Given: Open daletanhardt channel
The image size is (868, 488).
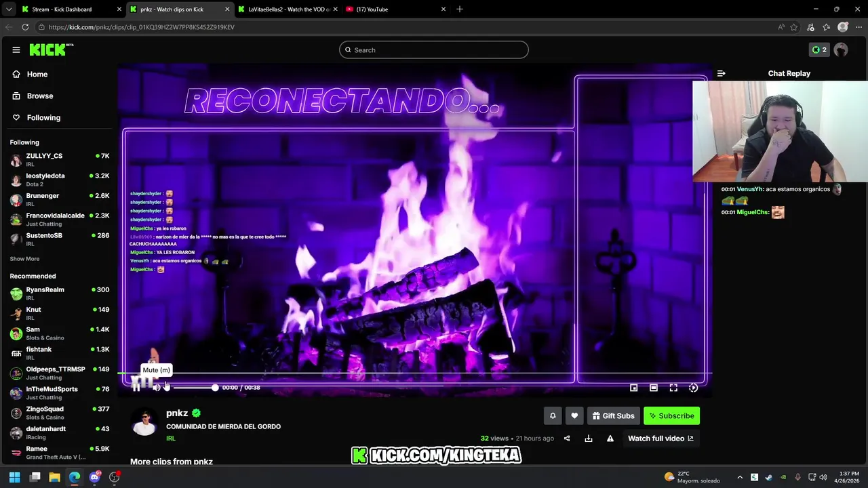Looking at the screenshot, I should point(59,432).
